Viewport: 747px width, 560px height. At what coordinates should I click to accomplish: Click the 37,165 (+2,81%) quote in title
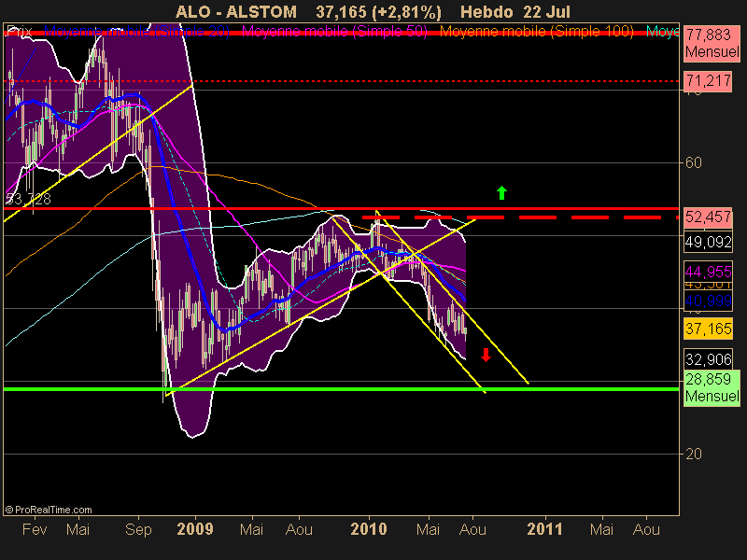(x=378, y=12)
